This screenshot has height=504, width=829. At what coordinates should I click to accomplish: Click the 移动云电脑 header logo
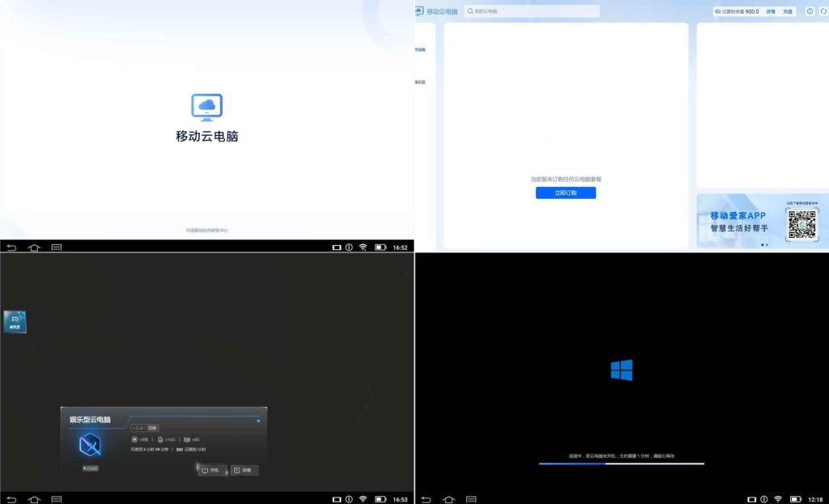tap(437, 11)
